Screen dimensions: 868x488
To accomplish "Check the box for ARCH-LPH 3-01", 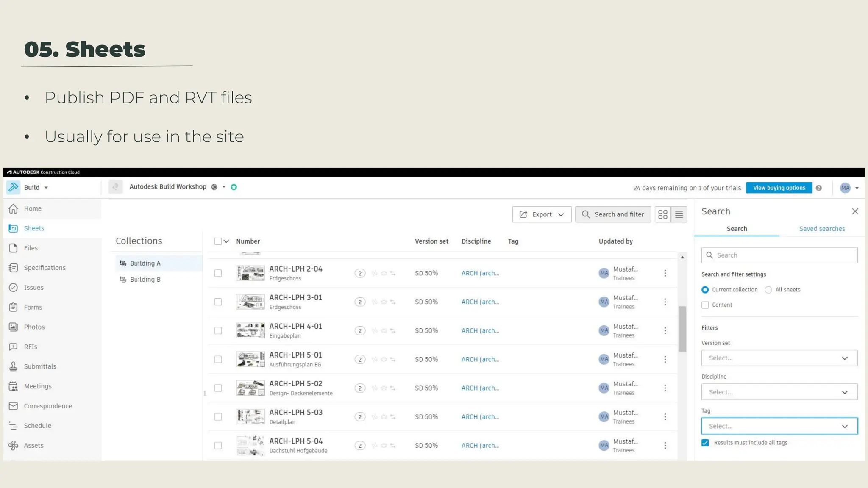I will pos(218,302).
